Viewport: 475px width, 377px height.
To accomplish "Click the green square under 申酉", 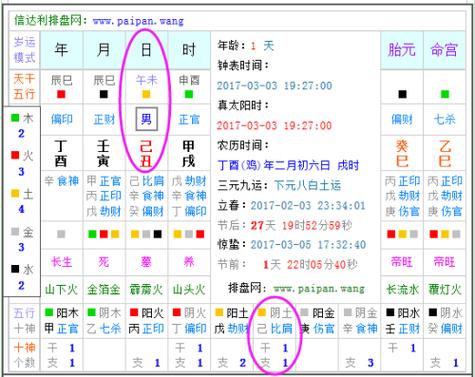I will (189, 94).
